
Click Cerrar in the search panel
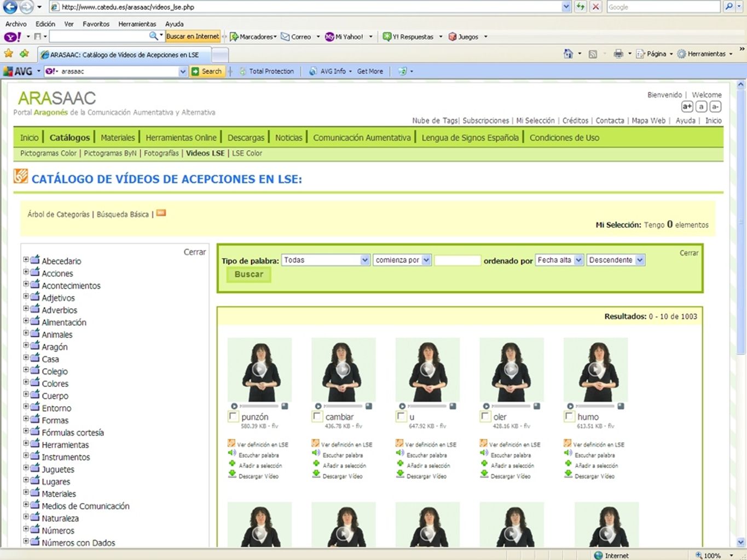click(x=689, y=253)
